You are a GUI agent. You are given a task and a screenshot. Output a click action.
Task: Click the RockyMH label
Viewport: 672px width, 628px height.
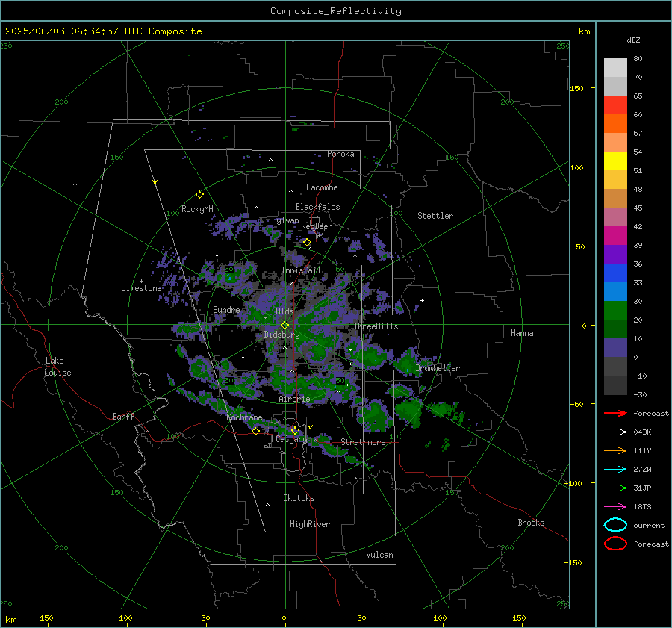(197, 209)
